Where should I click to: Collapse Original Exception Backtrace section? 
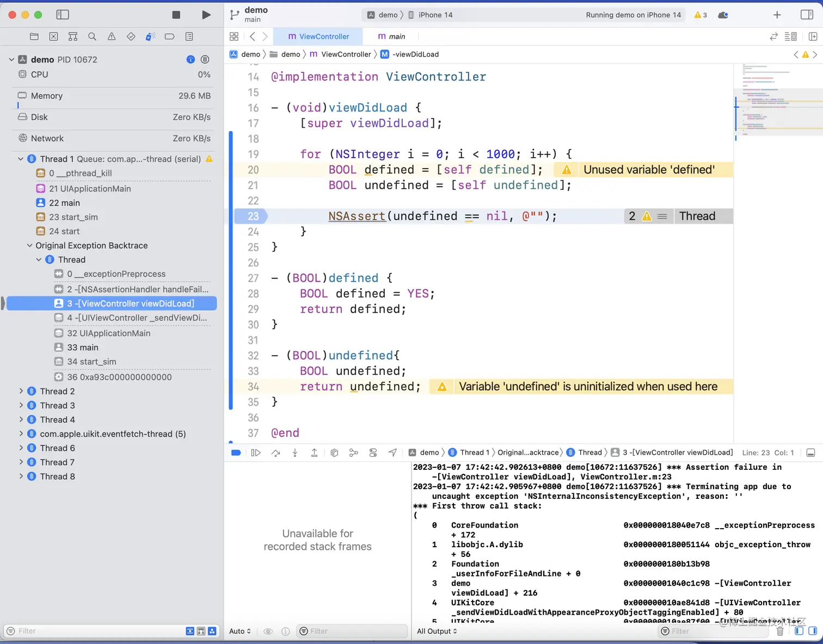30,245
